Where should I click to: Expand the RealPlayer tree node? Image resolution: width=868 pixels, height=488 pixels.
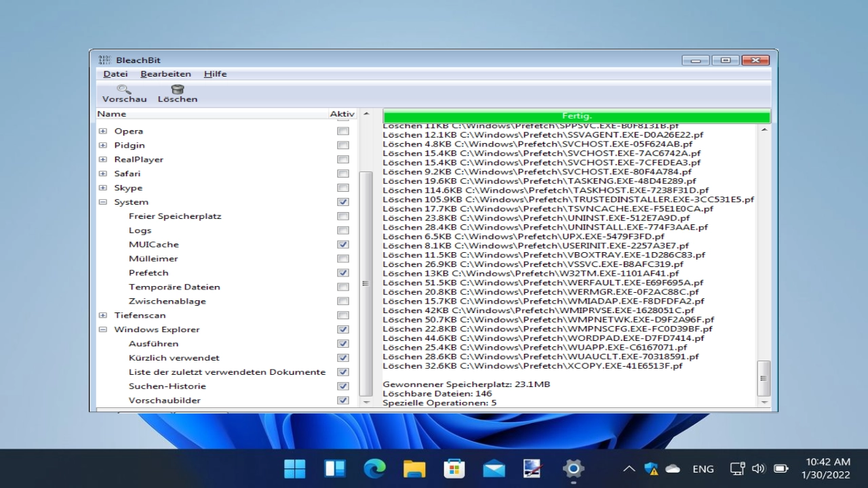point(102,159)
